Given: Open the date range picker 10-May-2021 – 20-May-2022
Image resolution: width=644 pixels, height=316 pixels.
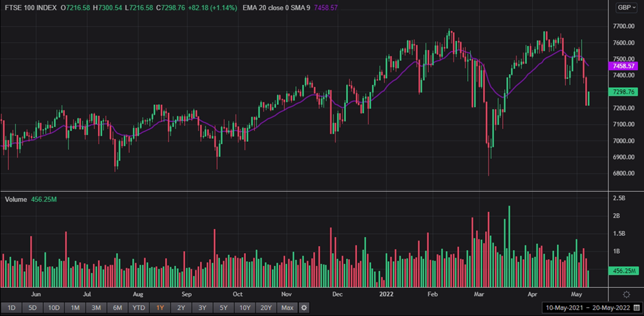Looking at the screenshot, I should [x=591, y=307].
